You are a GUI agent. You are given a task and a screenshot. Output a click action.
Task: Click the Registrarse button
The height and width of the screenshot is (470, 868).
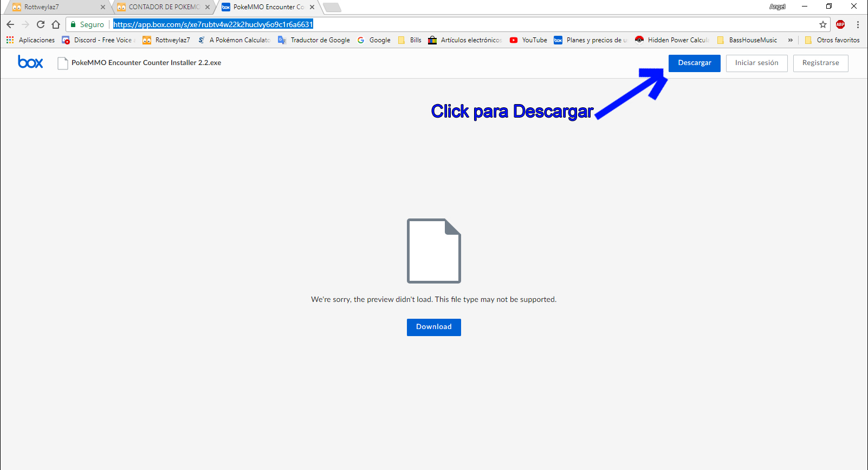tap(820, 63)
